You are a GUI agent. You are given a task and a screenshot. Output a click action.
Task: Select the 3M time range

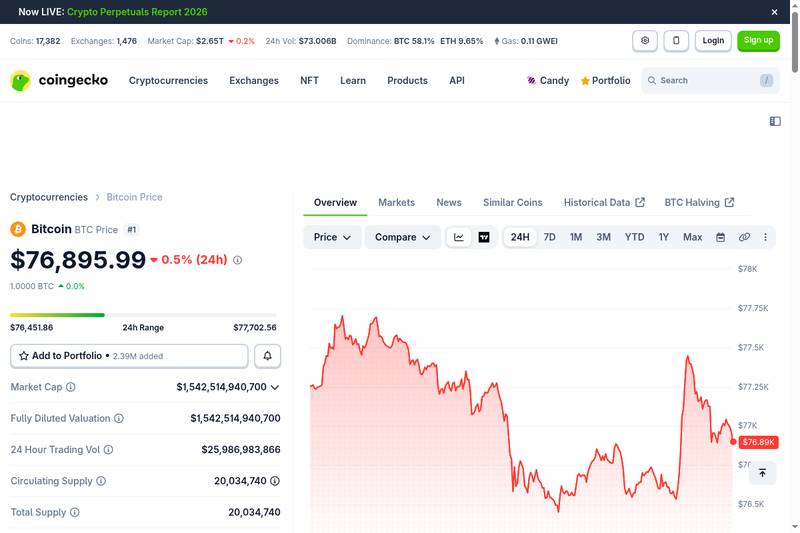coord(604,237)
